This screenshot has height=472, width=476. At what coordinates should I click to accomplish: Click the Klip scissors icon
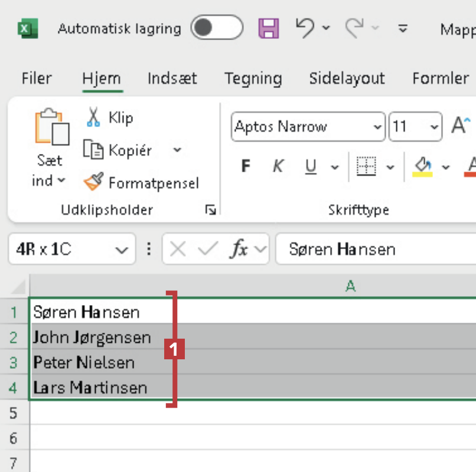pyautogui.click(x=93, y=117)
